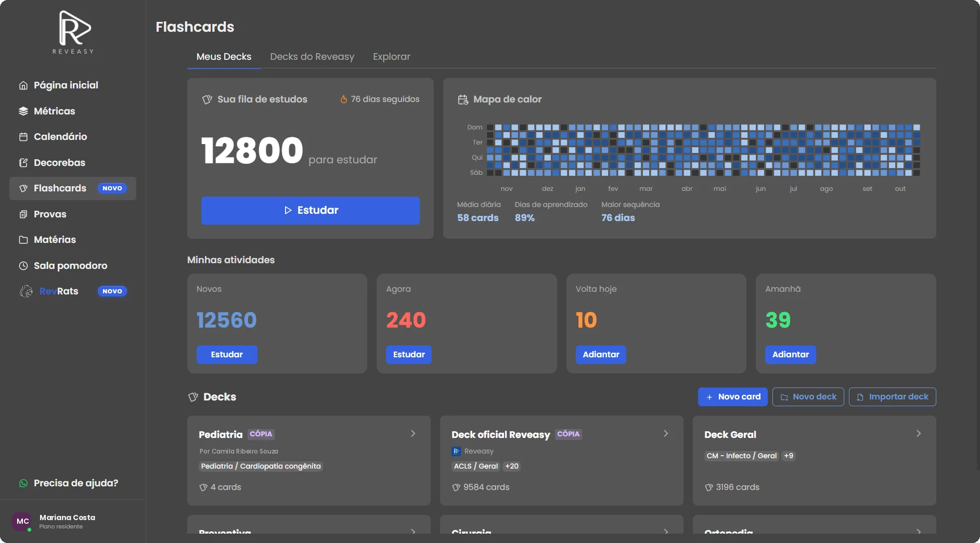Click the Mariana Costa profile name
Screen dimensions: 980x543
pyautogui.click(x=67, y=518)
